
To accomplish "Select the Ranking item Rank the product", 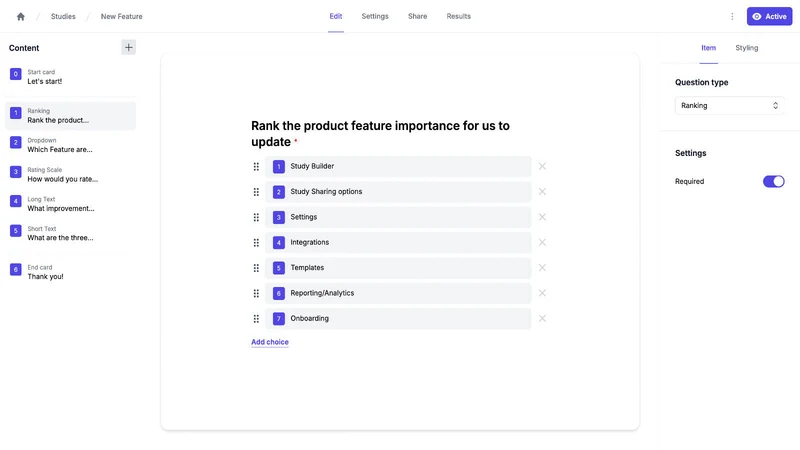I will pos(70,116).
